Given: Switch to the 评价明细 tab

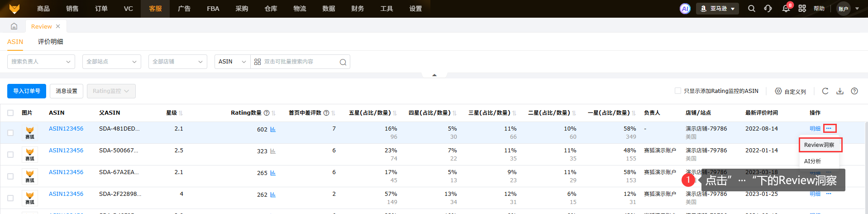Looking at the screenshot, I should tap(51, 42).
